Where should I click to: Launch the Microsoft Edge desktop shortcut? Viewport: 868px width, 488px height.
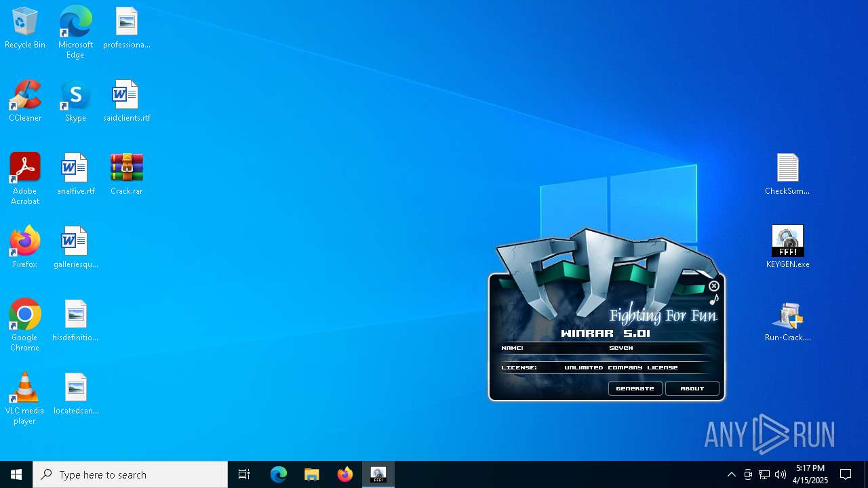[75, 33]
